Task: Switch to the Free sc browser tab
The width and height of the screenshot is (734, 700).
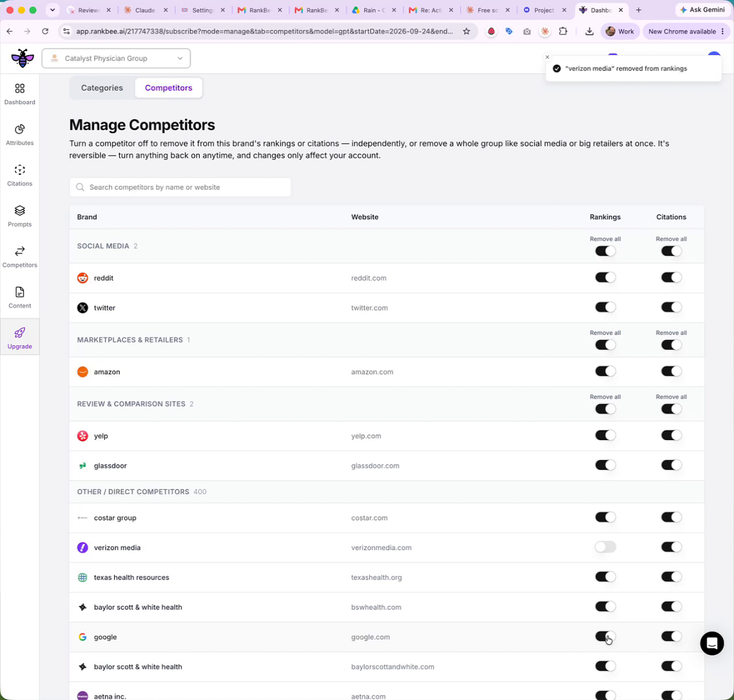Action: click(487, 10)
